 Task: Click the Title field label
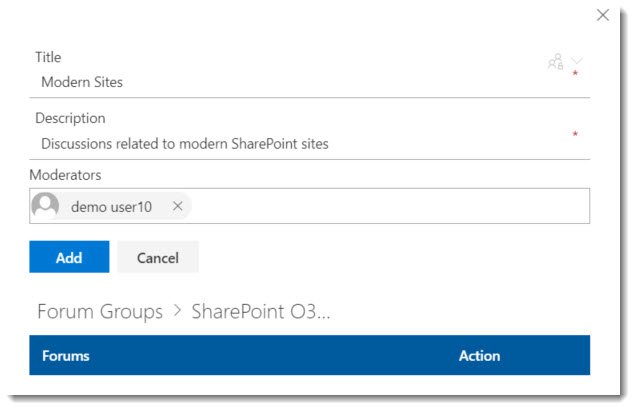click(x=48, y=57)
